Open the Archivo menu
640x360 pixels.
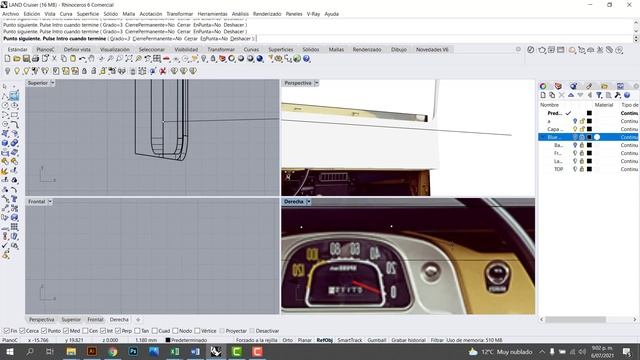(11, 14)
